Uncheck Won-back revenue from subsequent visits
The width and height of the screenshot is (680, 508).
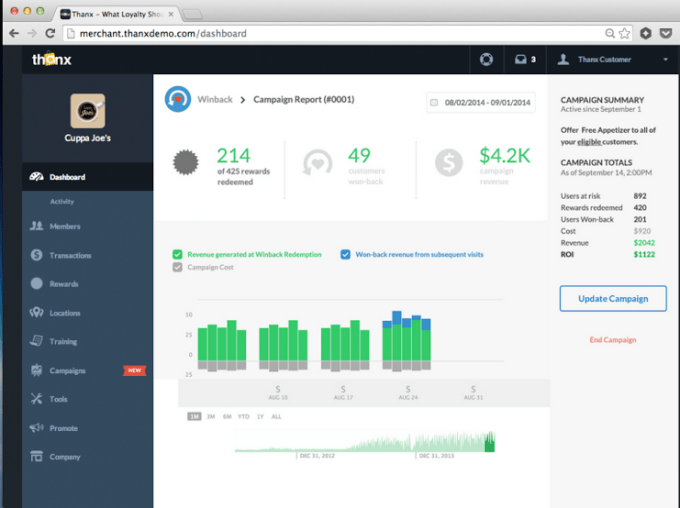(x=345, y=254)
